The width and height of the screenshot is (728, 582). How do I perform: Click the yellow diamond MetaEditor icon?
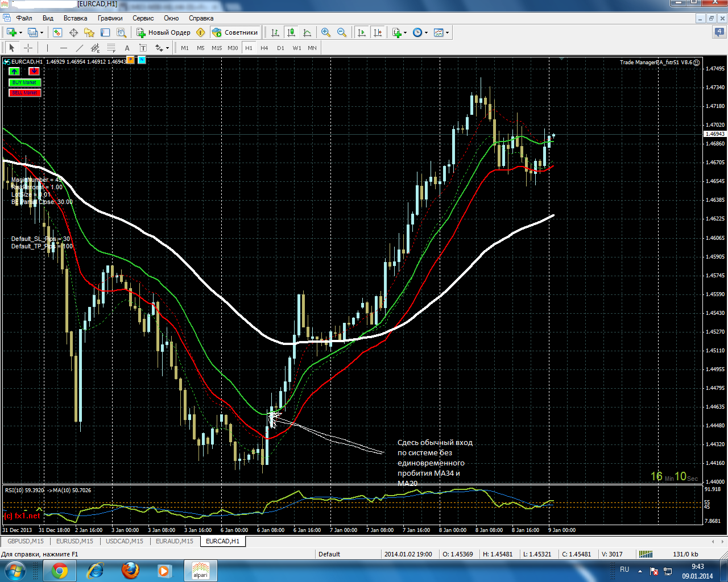200,32
